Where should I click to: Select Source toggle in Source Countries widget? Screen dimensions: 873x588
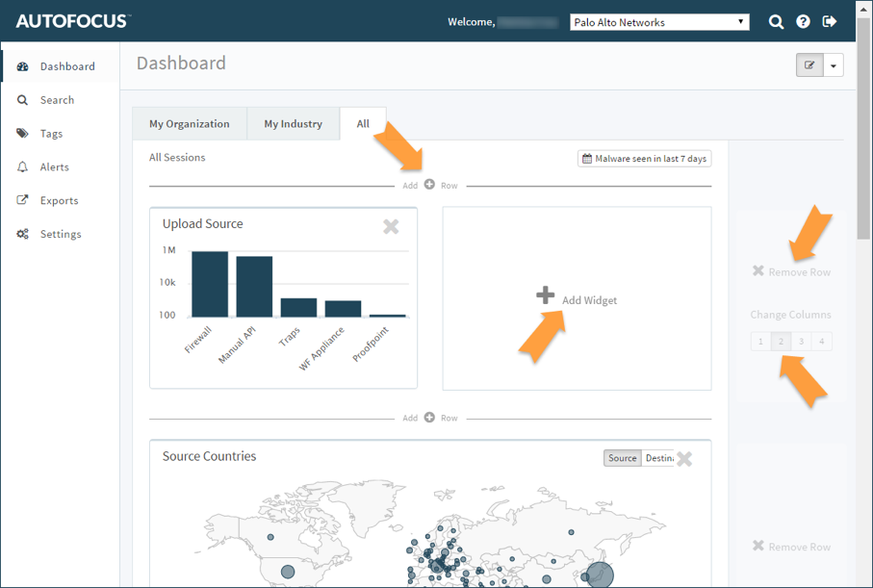click(x=623, y=458)
